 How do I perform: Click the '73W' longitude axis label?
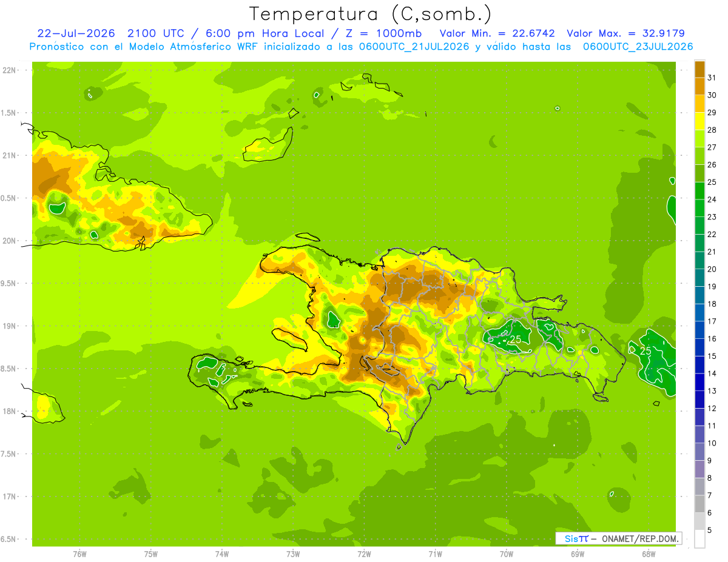(x=293, y=554)
